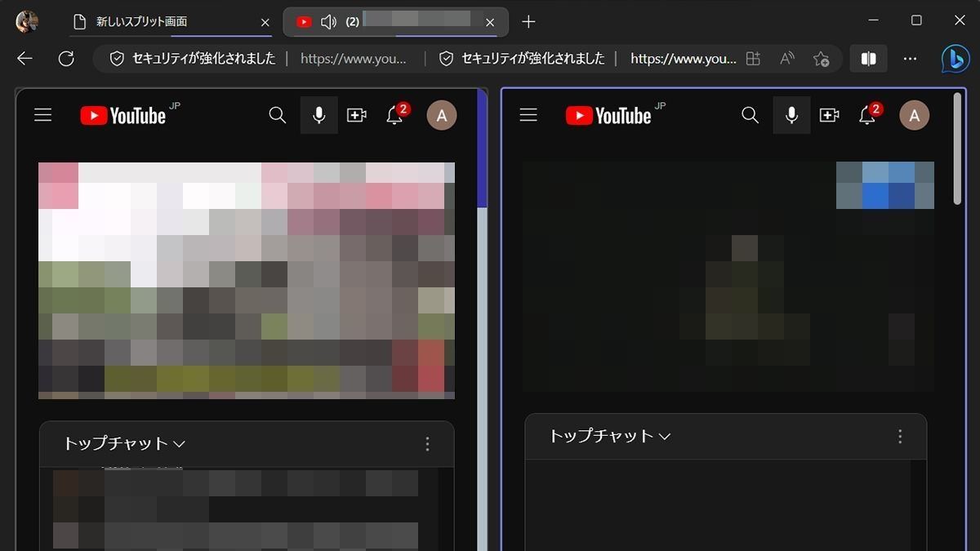
Task: Click the app icon left of read aloud
Action: pyautogui.click(x=753, y=59)
